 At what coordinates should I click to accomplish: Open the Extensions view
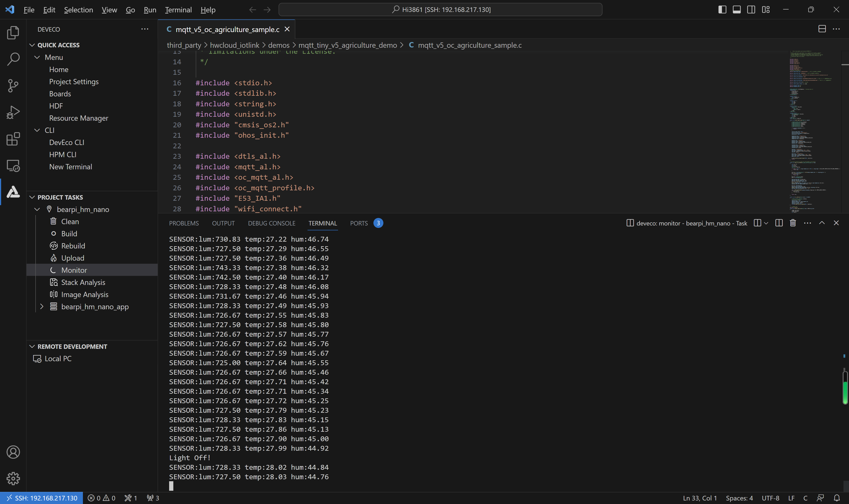(x=13, y=139)
